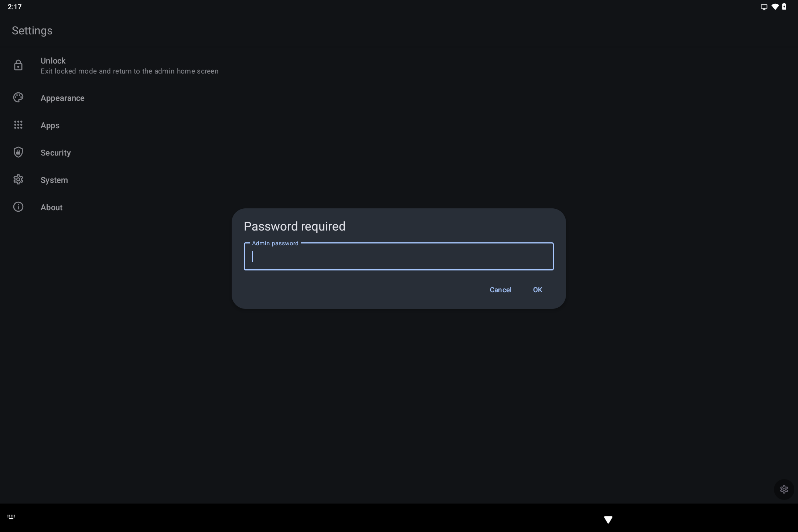Open Apps settings
The image size is (798, 532).
(x=399, y=125)
